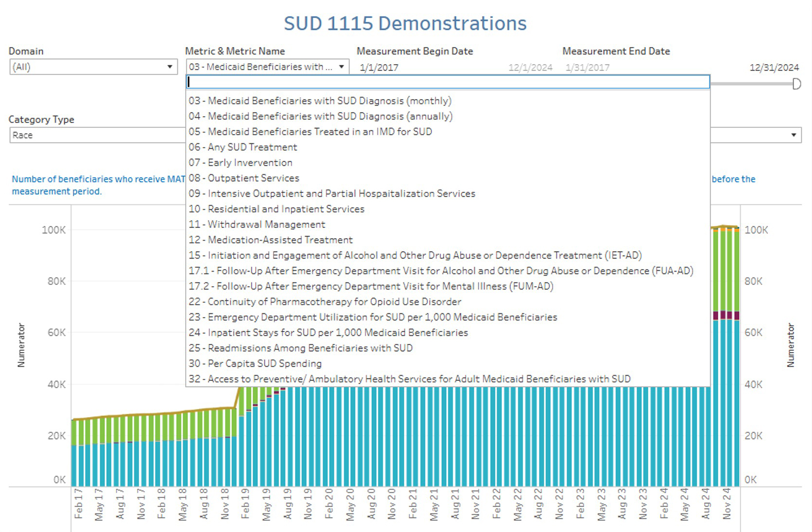
Task: Select 08 - Outpatient Services
Action: 243,178
